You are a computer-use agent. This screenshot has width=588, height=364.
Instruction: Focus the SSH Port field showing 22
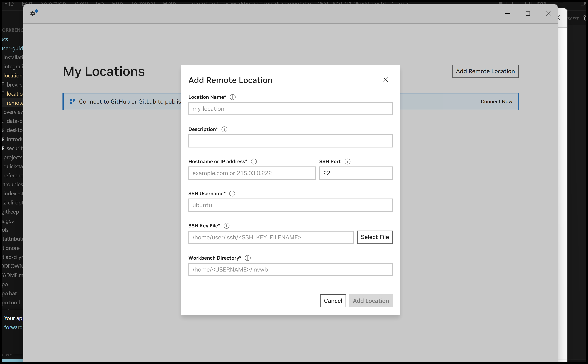356,173
